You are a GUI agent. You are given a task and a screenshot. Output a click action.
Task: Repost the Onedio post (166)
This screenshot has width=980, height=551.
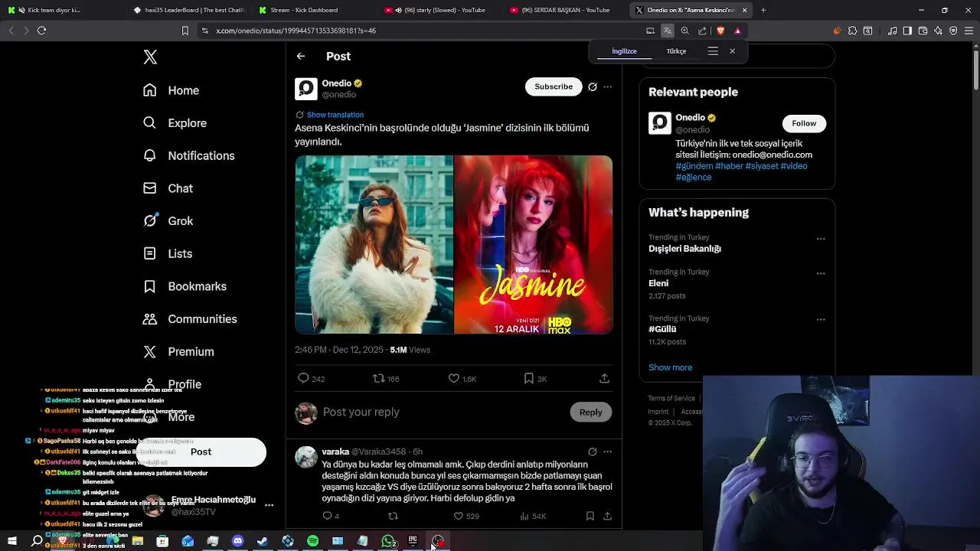click(x=386, y=379)
